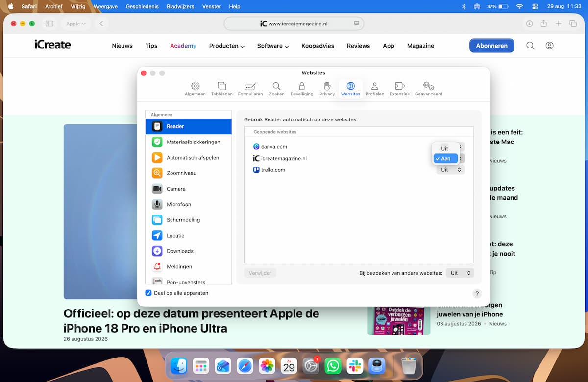
Task: Choose Uit in the open popup menu
Action: coord(445,149)
